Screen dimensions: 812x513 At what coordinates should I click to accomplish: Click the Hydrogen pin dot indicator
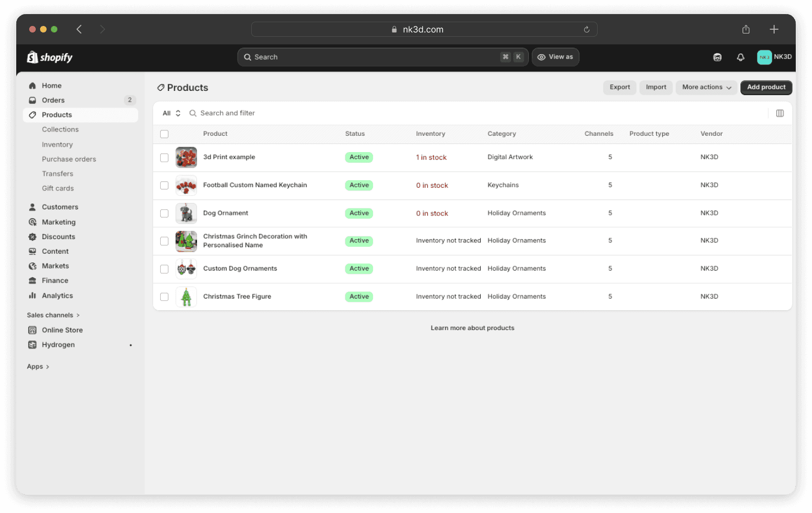point(130,345)
